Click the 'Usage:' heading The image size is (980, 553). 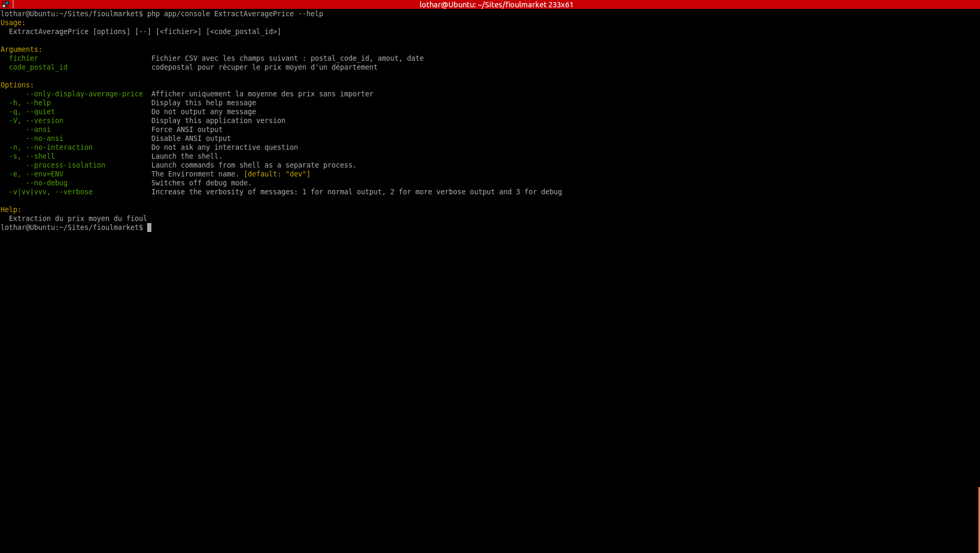pos(13,23)
